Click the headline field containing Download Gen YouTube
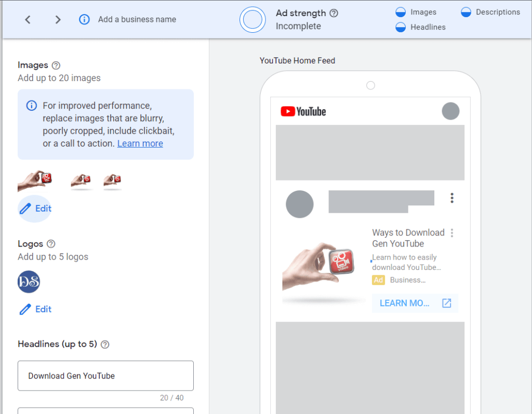The width and height of the screenshot is (532, 414). click(x=105, y=376)
